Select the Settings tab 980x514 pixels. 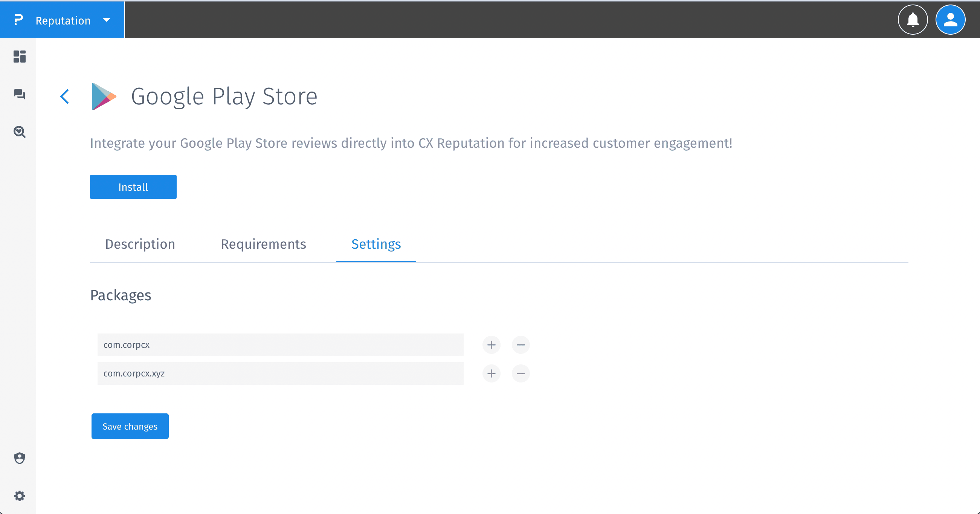tap(376, 244)
